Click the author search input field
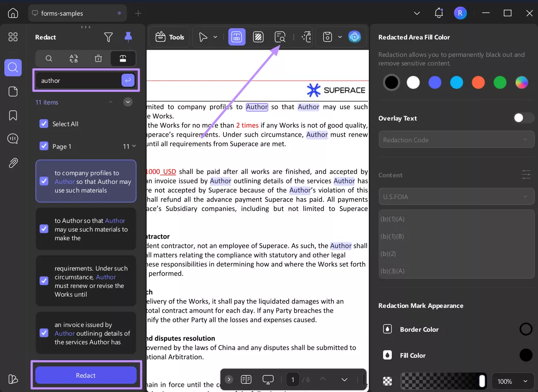This screenshot has height=392, width=538. [x=78, y=81]
